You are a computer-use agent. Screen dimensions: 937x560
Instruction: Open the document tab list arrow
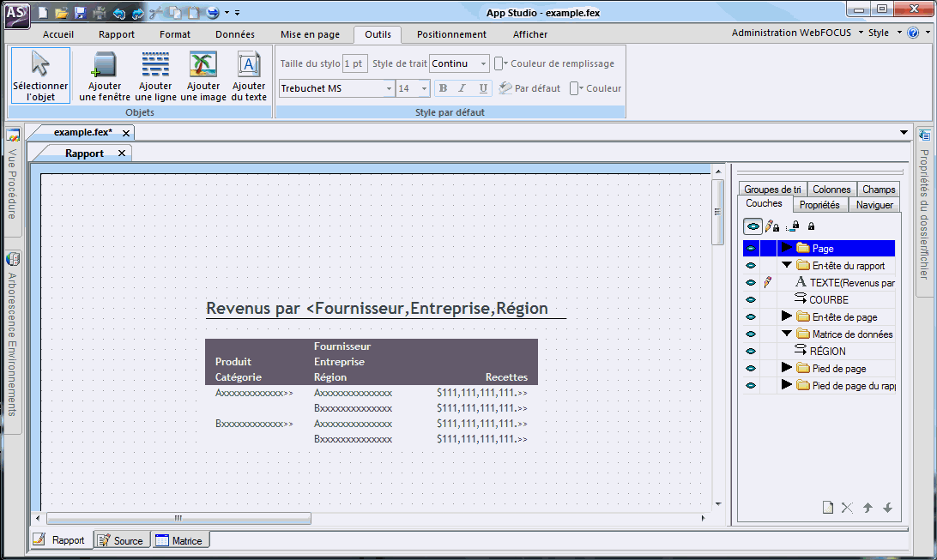tap(904, 132)
